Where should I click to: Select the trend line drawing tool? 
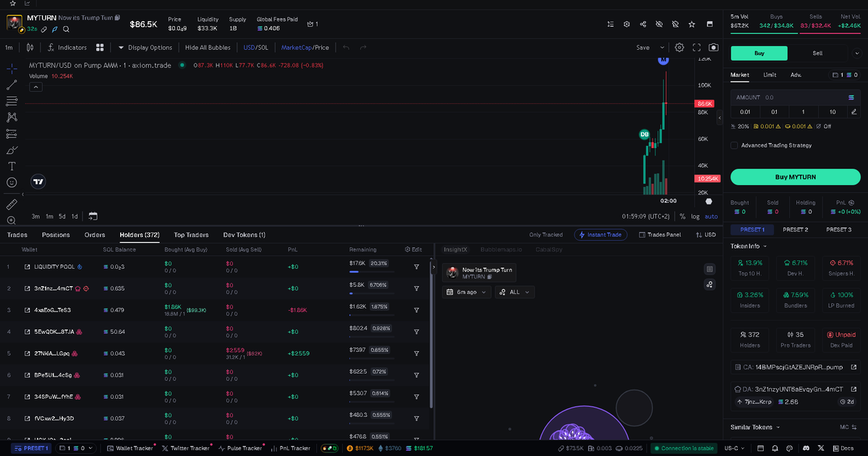pyautogui.click(x=12, y=85)
